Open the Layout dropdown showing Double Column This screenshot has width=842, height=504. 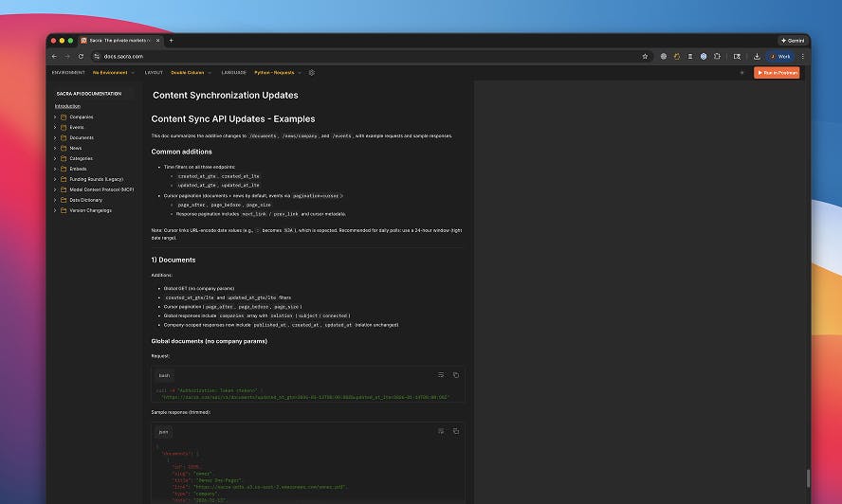click(192, 72)
